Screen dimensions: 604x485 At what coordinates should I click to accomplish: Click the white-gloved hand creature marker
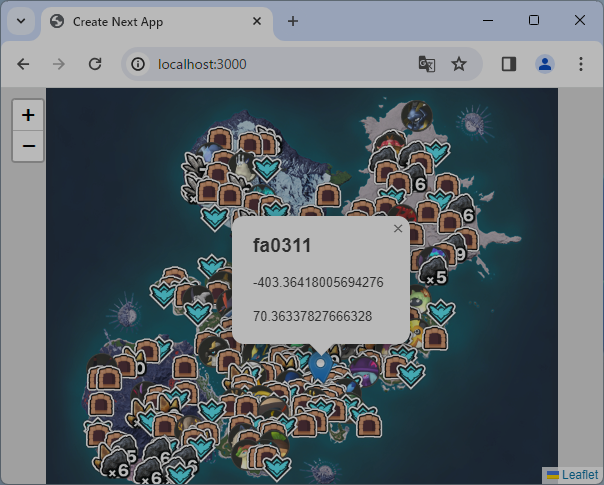pos(243,166)
